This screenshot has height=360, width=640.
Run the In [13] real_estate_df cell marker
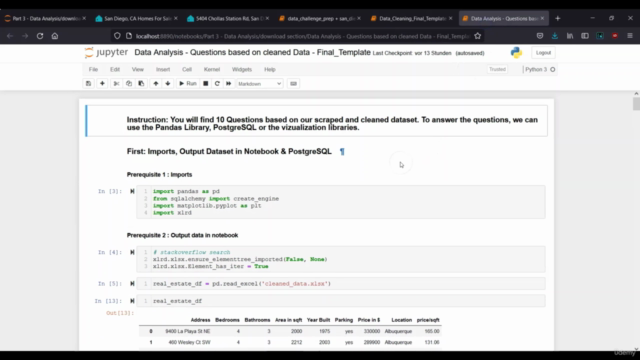click(132, 301)
